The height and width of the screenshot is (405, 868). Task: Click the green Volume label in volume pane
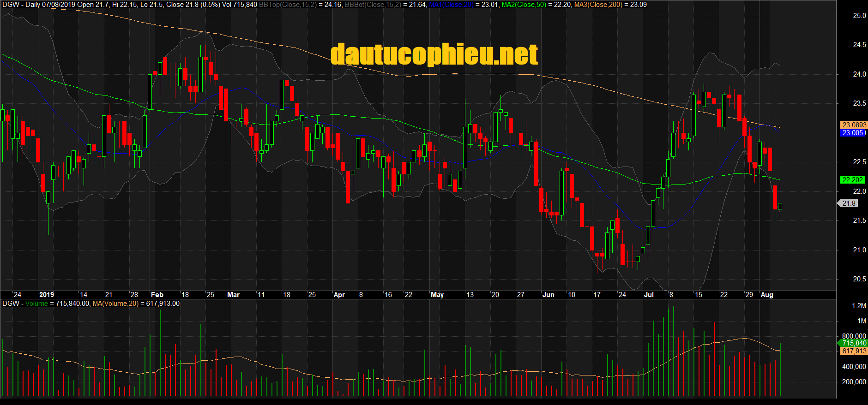(x=36, y=304)
